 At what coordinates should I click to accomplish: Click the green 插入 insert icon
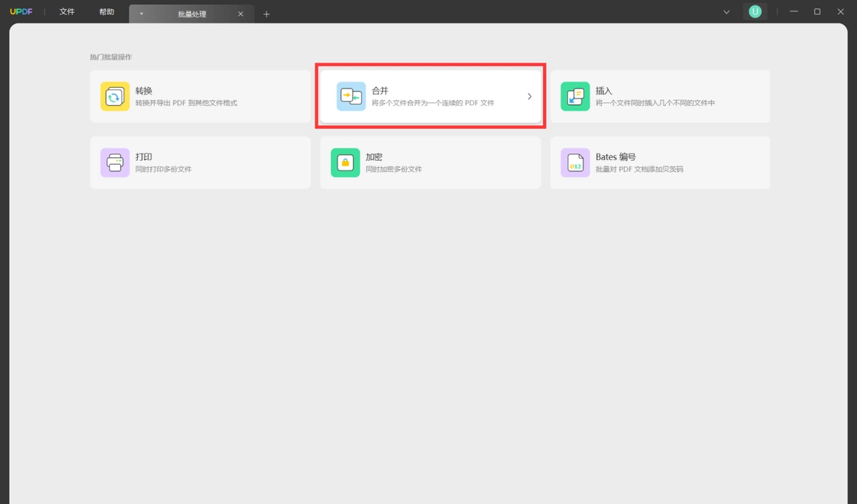(x=575, y=96)
